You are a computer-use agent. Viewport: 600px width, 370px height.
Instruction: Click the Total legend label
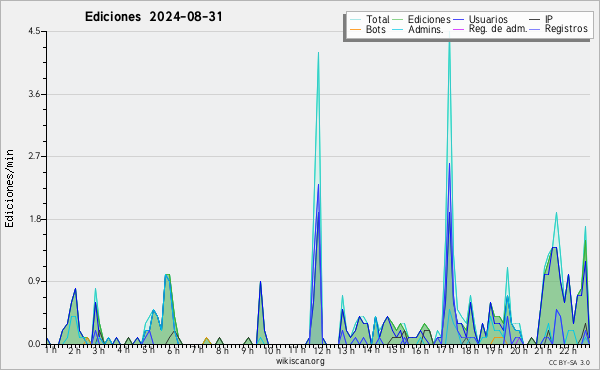coord(377,19)
